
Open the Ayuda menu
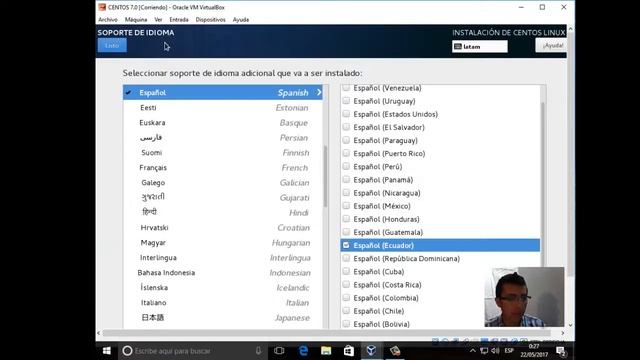point(241,20)
